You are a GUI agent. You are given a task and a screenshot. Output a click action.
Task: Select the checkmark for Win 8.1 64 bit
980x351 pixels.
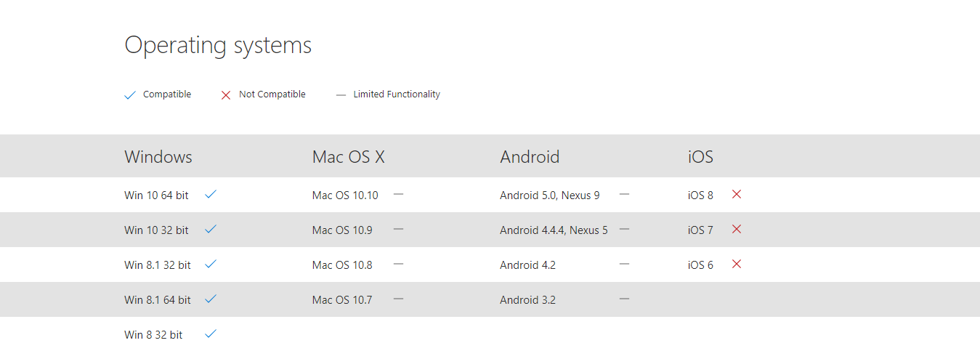(x=211, y=299)
